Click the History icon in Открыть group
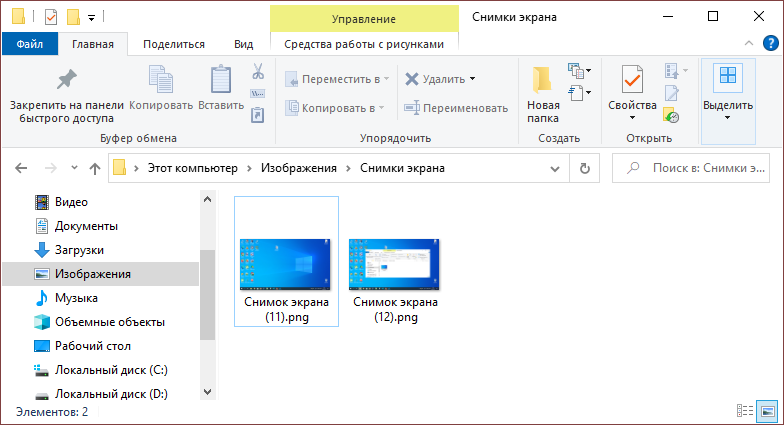 [671, 116]
